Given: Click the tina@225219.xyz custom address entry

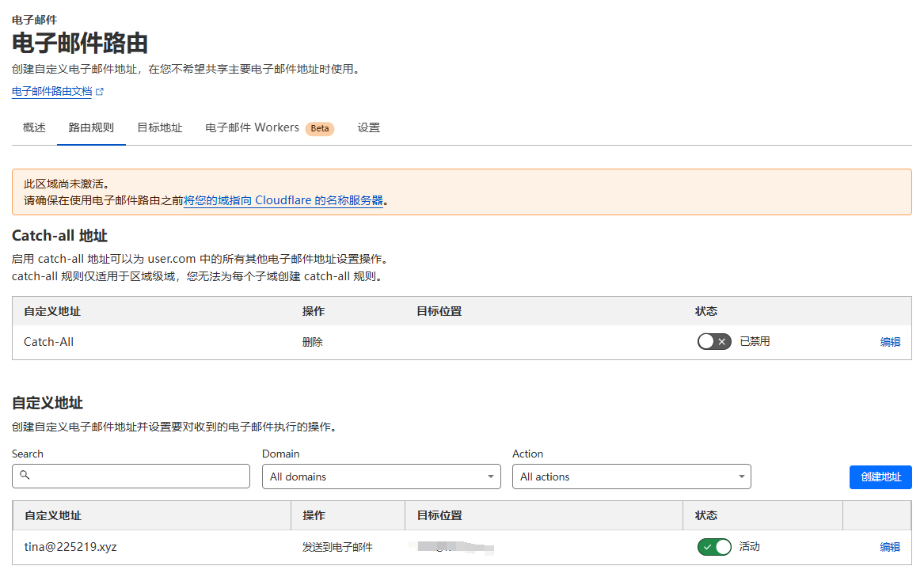Looking at the screenshot, I should [70, 547].
